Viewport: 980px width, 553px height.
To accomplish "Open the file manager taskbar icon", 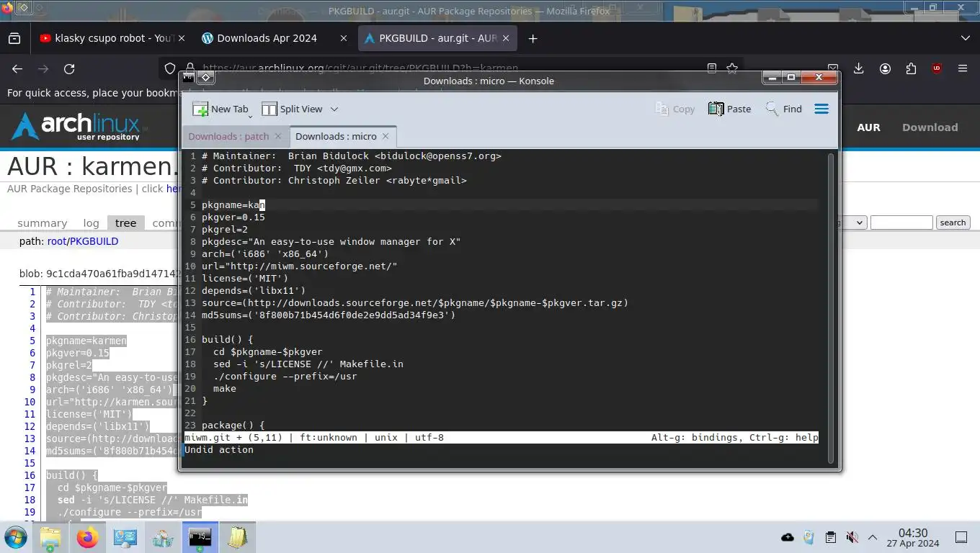I will point(50,537).
